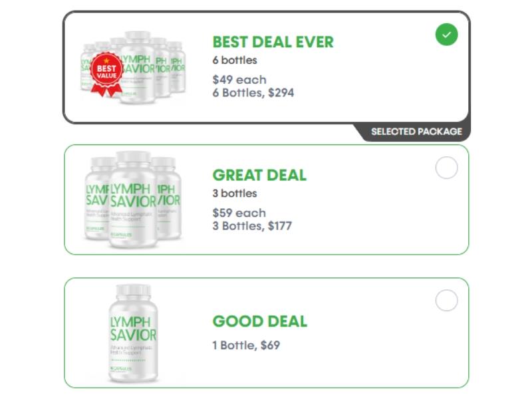The width and height of the screenshot is (532, 399).
Task: Click the green checkmark on Best Deal Ever
Action: pos(446,35)
